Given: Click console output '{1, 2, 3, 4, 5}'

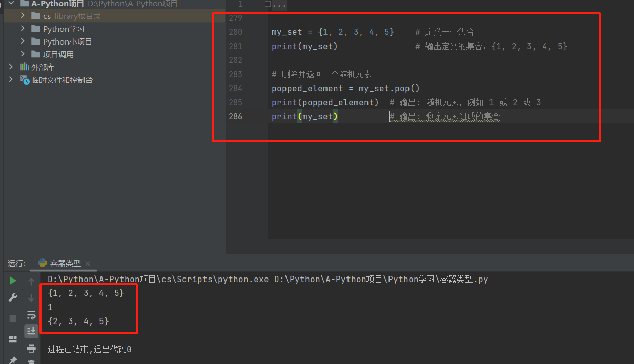Looking at the screenshot, I should point(86,293).
